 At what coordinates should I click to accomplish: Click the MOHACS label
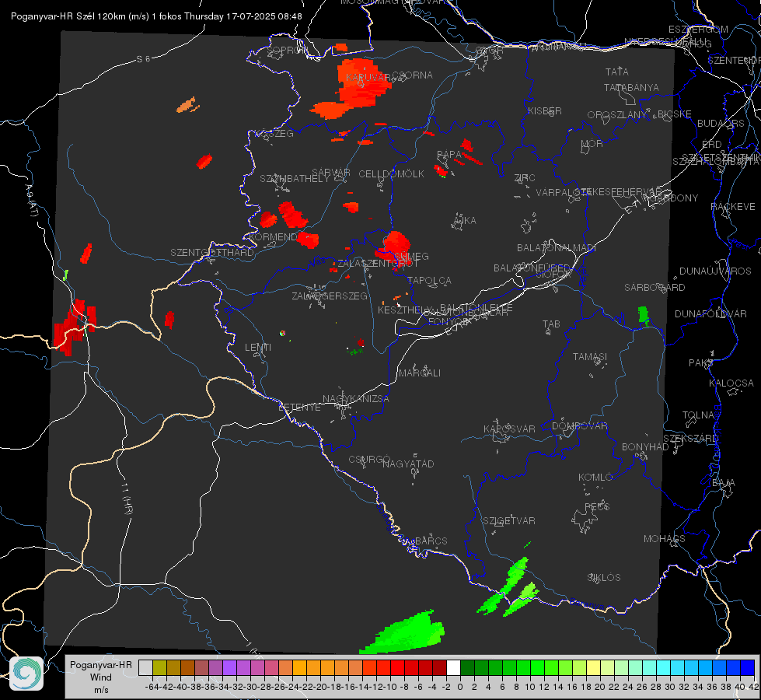664,539
